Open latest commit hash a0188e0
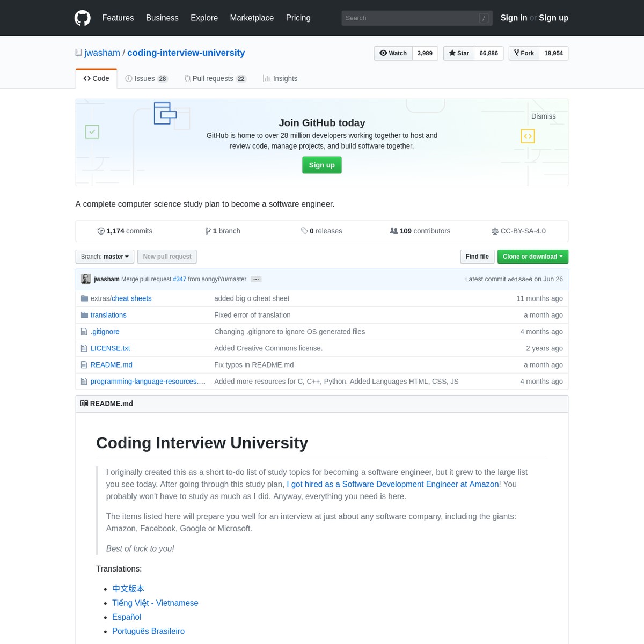644x644 pixels. (x=520, y=279)
